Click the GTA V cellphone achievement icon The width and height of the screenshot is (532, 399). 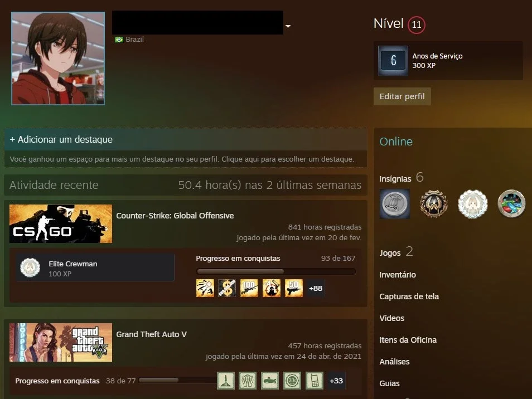point(314,381)
